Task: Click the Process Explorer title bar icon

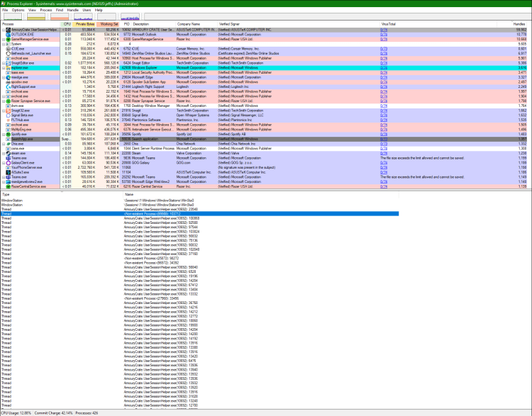Action: [x=3, y=4]
